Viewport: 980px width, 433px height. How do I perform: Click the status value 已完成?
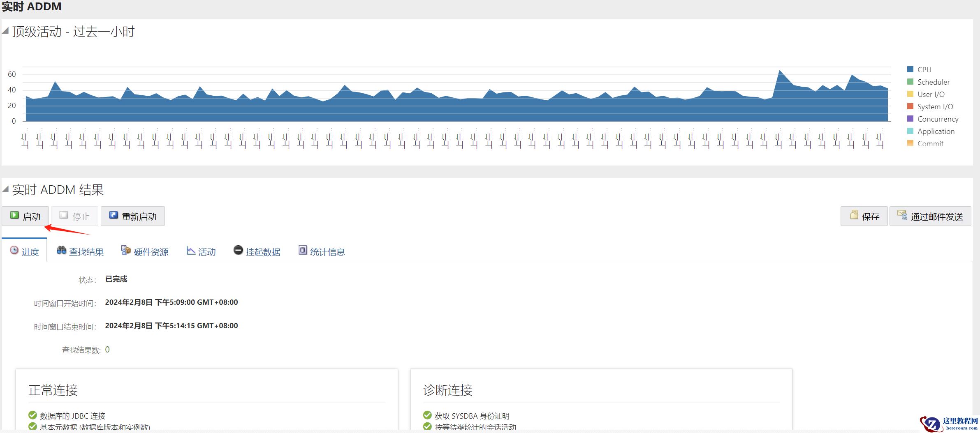[x=116, y=279]
